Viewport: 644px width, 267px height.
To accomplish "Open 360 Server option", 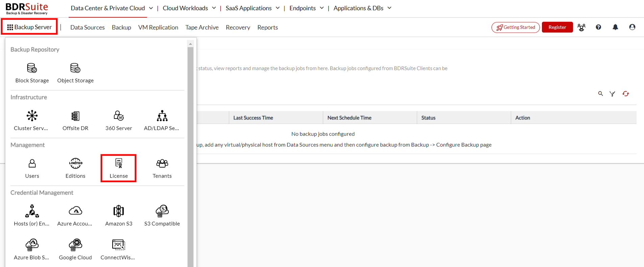I will (x=119, y=121).
